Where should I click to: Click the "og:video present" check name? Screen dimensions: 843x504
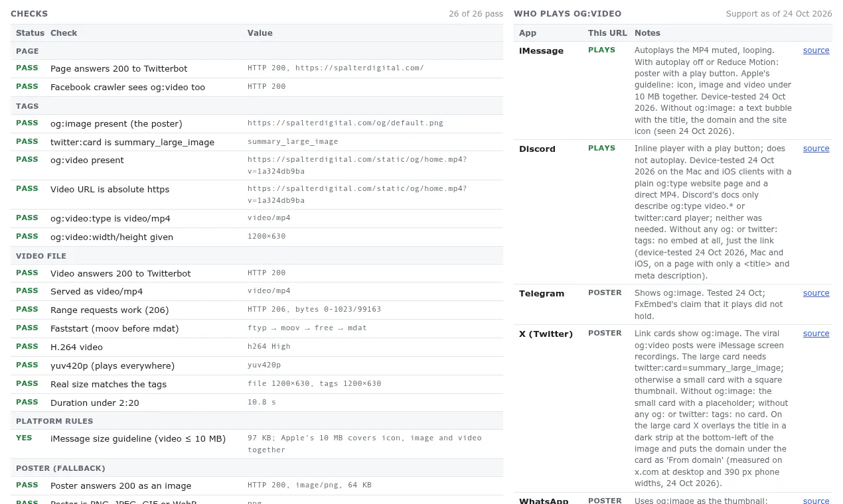[87, 160]
